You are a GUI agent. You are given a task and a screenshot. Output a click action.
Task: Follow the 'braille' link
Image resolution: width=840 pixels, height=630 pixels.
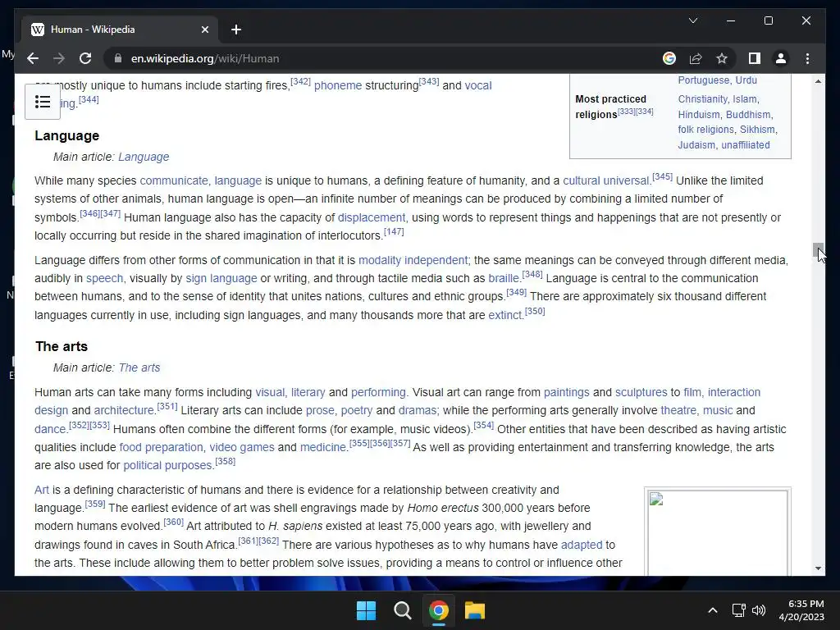(x=504, y=279)
